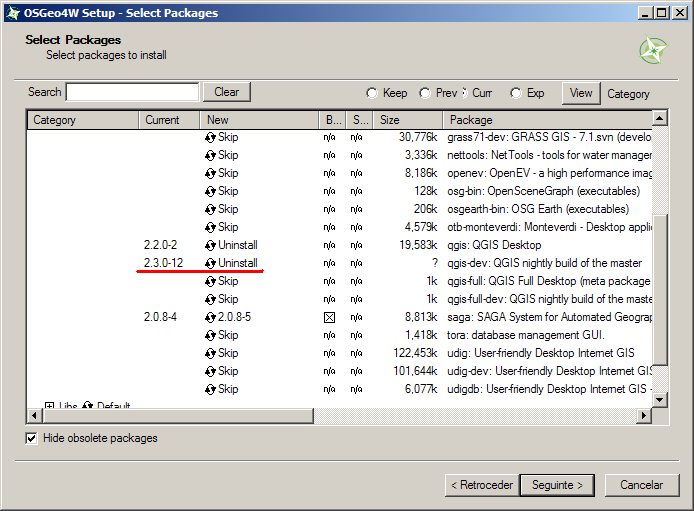Cycle the Skip icon for qgis-full: QGIS Full Desktop
The image size is (694, 511).
[x=210, y=281]
